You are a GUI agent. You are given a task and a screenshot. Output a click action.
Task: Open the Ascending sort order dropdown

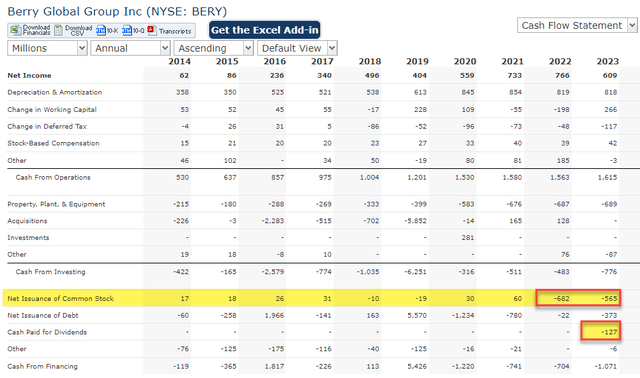click(214, 48)
